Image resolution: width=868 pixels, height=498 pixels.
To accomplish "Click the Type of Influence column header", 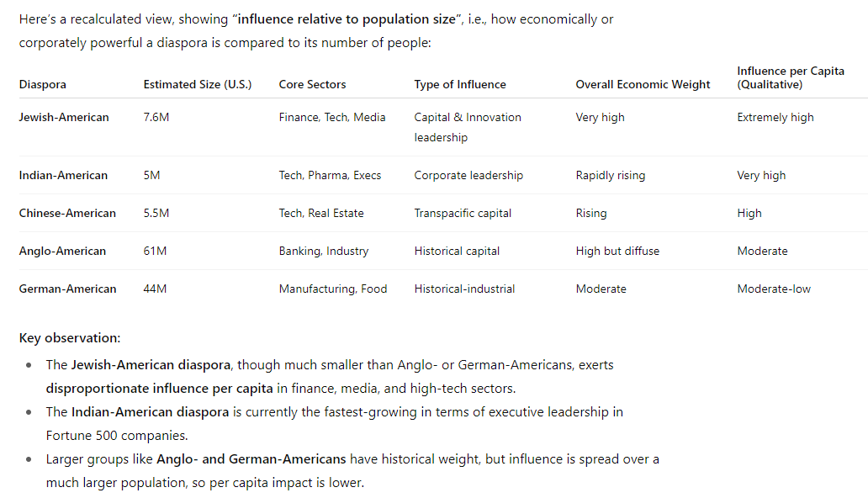I will 460,84.
